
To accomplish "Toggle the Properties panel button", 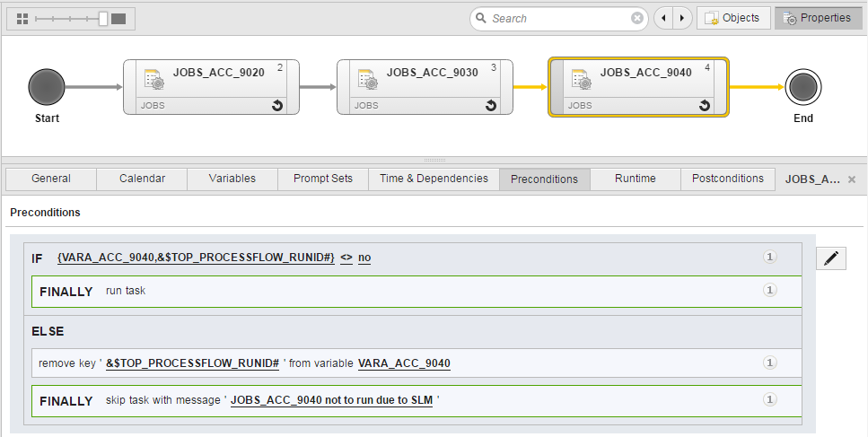I will coord(817,18).
